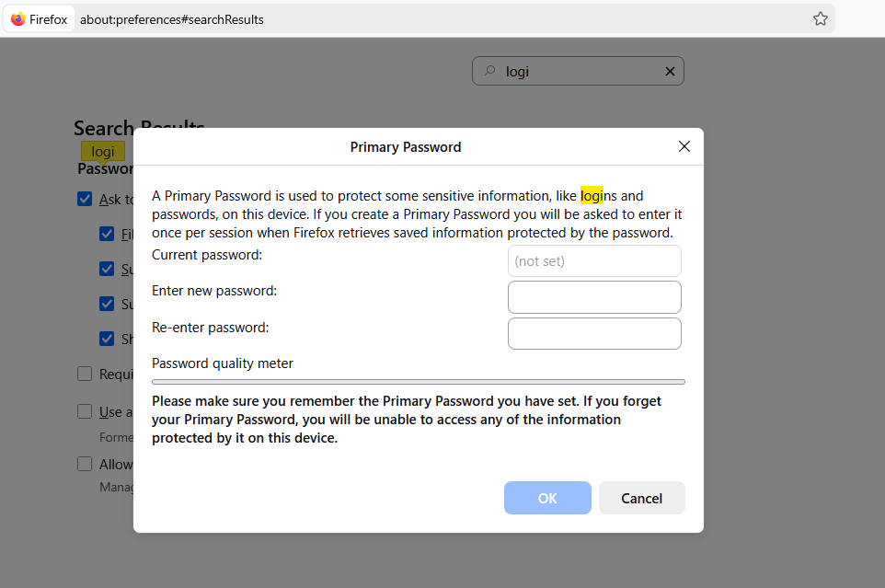The width and height of the screenshot is (885, 588).
Task: Click the password quality meter bar
Action: coord(419,381)
